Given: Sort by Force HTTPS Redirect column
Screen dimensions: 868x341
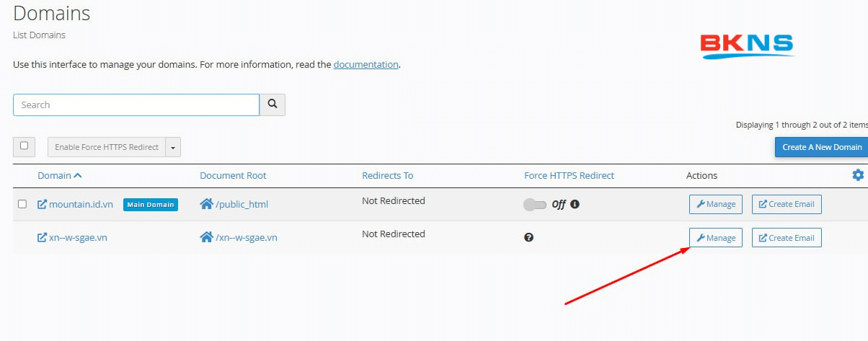Looking at the screenshot, I should pos(569,175).
